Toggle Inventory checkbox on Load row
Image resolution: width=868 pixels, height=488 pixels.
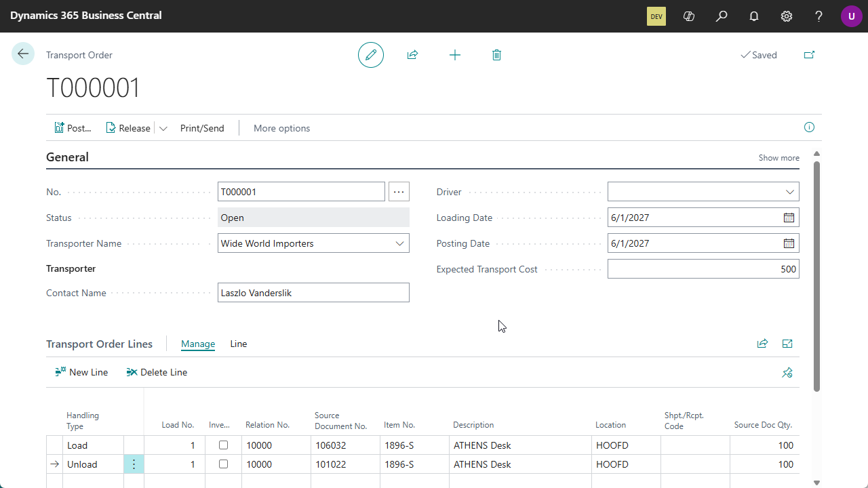tap(223, 445)
